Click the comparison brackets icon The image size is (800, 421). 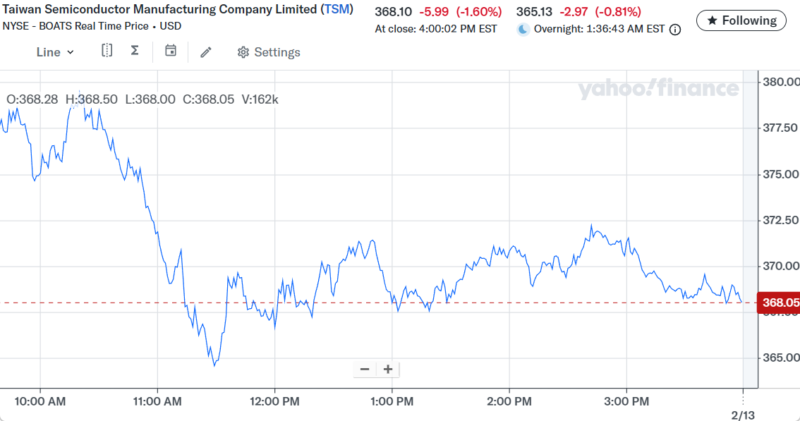click(107, 51)
